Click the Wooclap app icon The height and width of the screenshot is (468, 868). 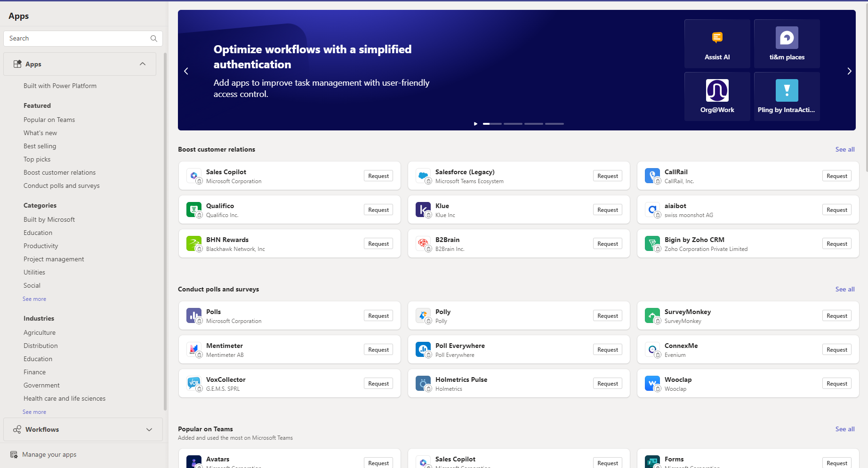pyautogui.click(x=652, y=383)
